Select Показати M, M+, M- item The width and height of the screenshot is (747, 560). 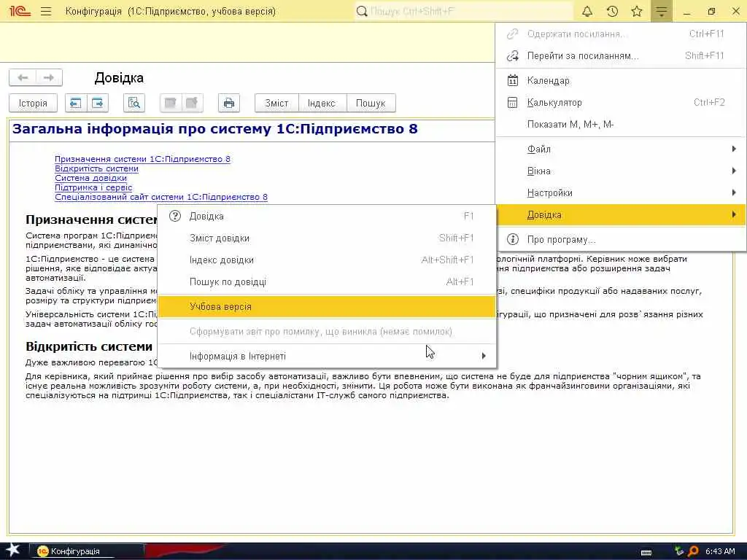(x=621, y=124)
